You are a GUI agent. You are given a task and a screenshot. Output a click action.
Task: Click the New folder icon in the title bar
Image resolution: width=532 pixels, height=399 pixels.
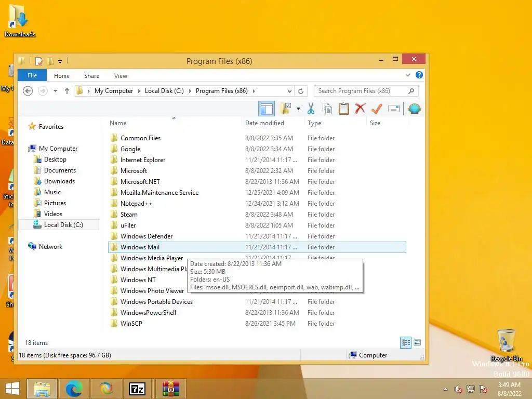50,61
